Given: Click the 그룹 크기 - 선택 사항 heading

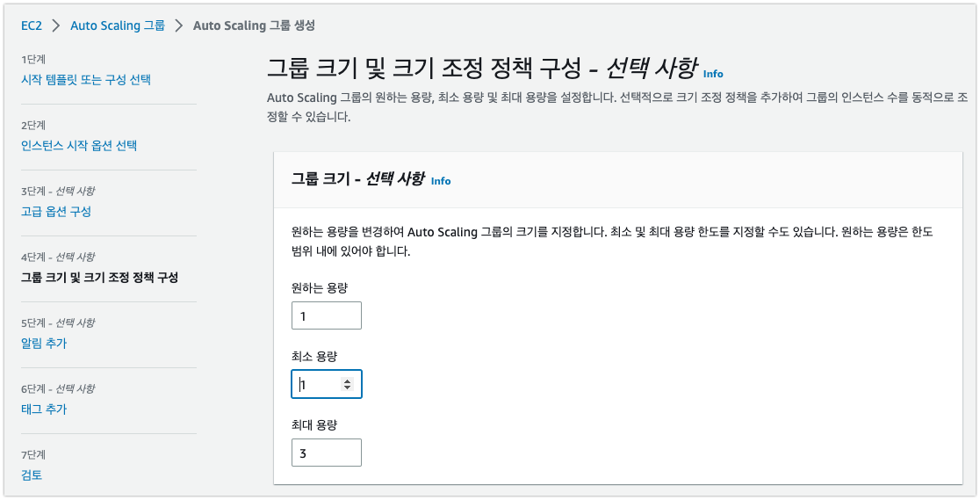Looking at the screenshot, I should coord(358,179).
